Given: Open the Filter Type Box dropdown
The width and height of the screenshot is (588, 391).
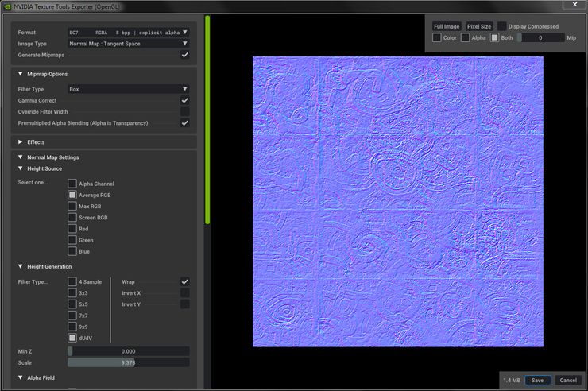Looking at the screenshot, I should [x=128, y=89].
